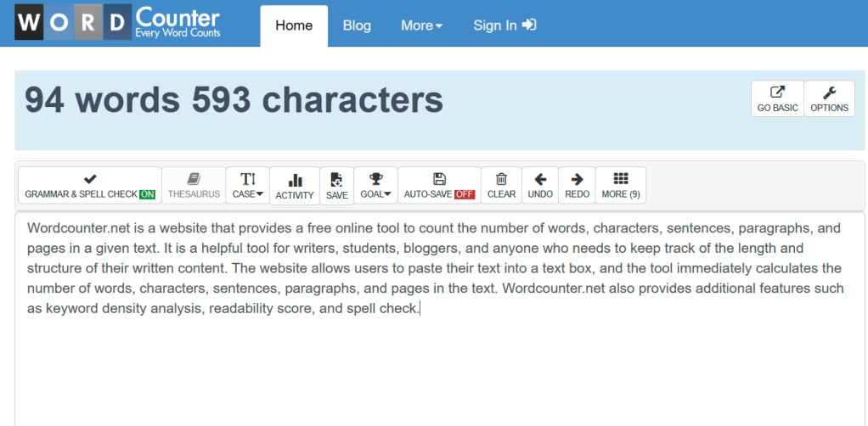Undo with the left arrow icon
Viewport: 868px width, 426px height.
[x=540, y=179]
